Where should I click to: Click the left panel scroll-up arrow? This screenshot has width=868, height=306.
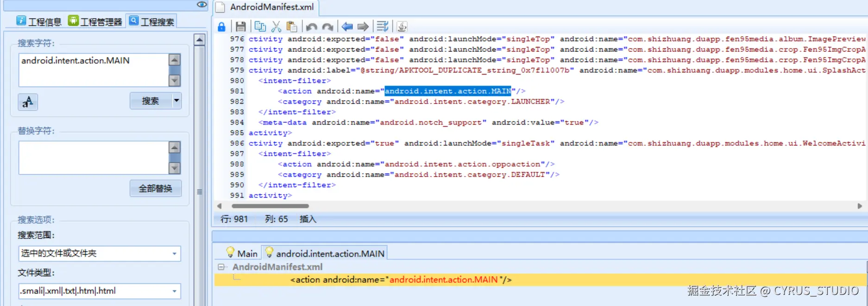pyautogui.click(x=200, y=40)
